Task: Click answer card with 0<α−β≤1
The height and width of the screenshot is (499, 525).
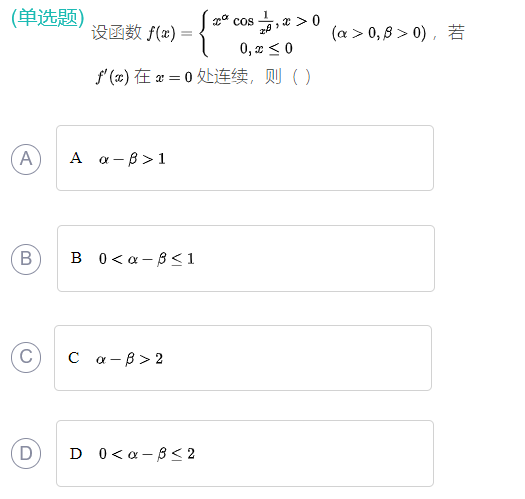Action: pyautogui.click(x=246, y=259)
